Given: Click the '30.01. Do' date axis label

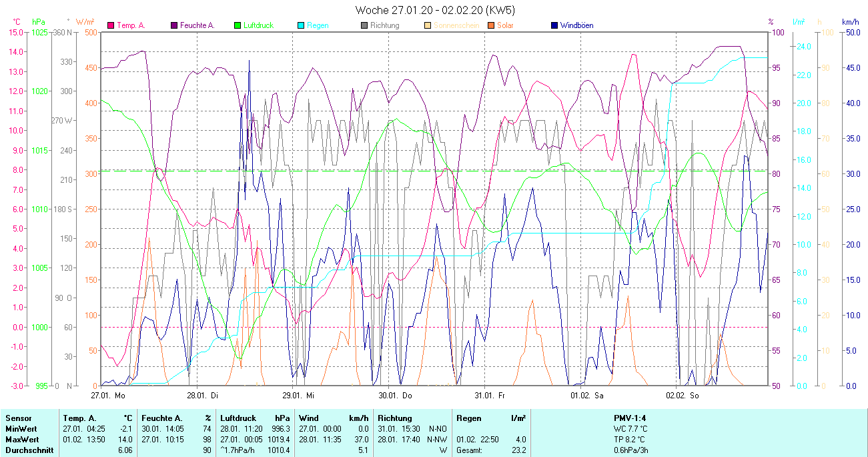Looking at the screenshot, I should point(394,395).
